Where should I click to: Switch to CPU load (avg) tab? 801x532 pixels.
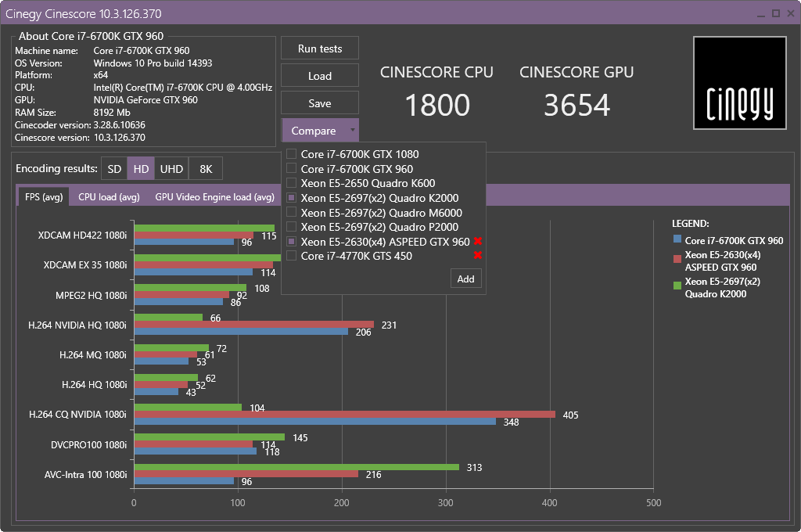(109, 196)
